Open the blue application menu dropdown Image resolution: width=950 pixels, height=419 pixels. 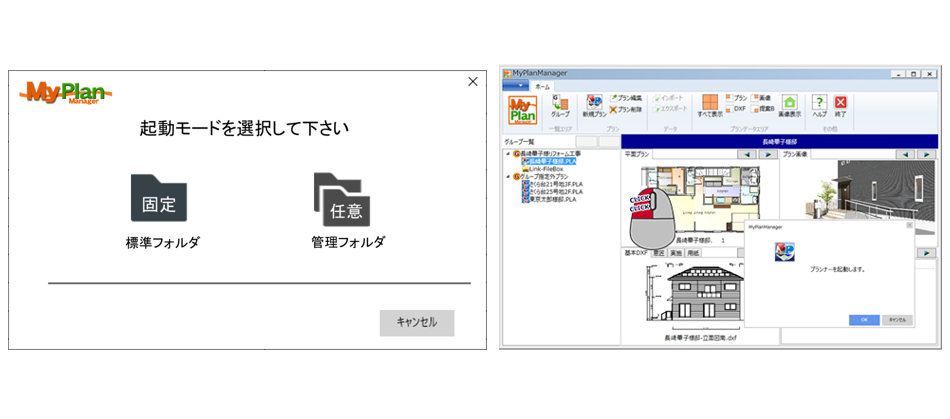point(516,86)
